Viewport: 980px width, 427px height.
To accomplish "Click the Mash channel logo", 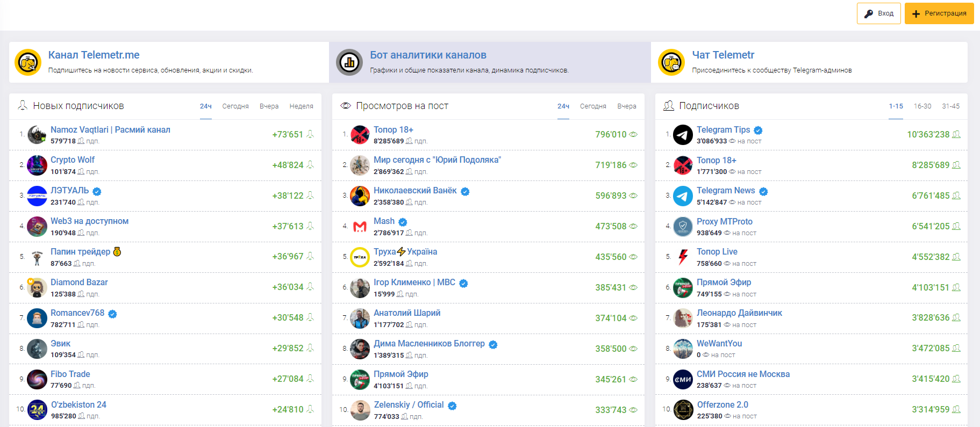I will (x=360, y=227).
